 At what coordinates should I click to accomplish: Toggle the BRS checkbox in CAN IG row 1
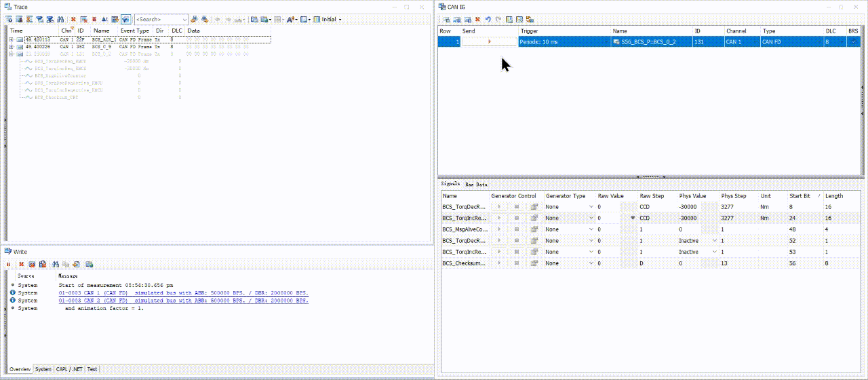click(x=854, y=41)
